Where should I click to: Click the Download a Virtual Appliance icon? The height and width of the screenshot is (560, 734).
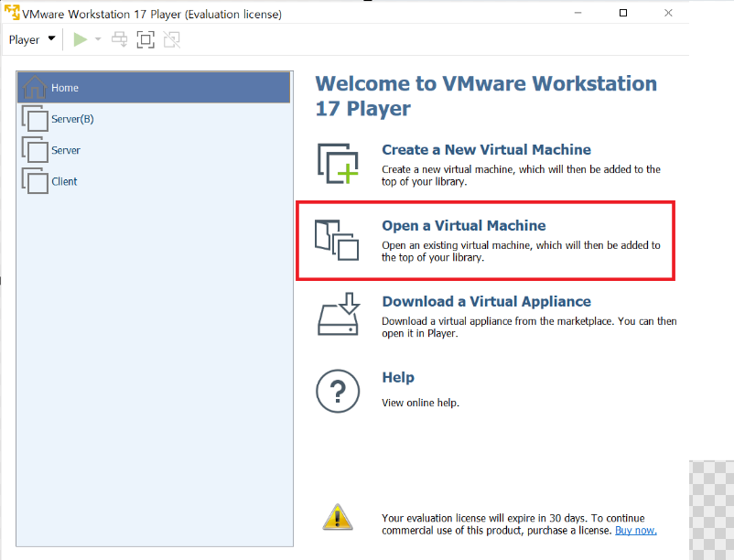point(339,314)
